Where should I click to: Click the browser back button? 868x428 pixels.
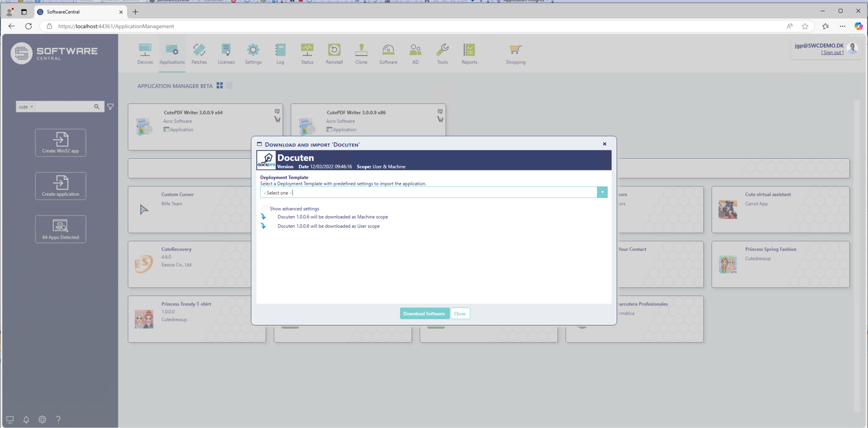[12, 26]
